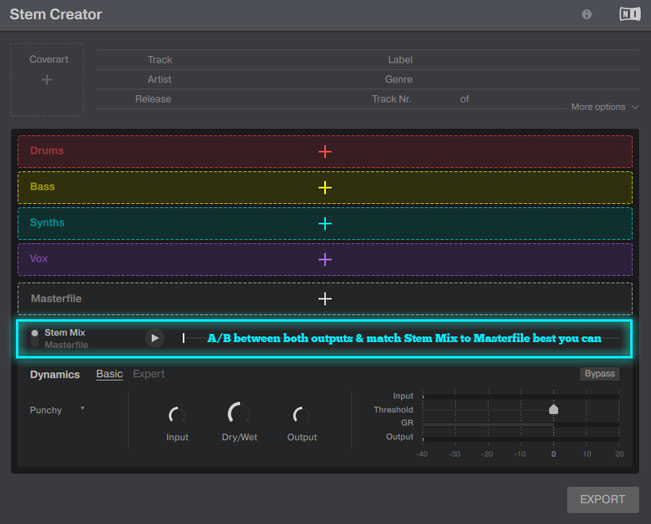Click the Output knob
The width and height of the screenshot is (651, 524).
(x=301, y=414)
